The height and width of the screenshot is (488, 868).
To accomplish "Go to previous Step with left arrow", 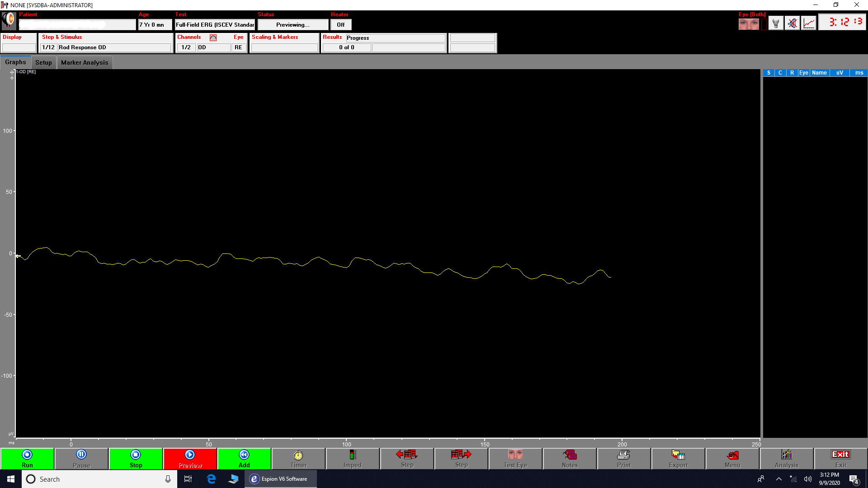I will pos(407,459).
